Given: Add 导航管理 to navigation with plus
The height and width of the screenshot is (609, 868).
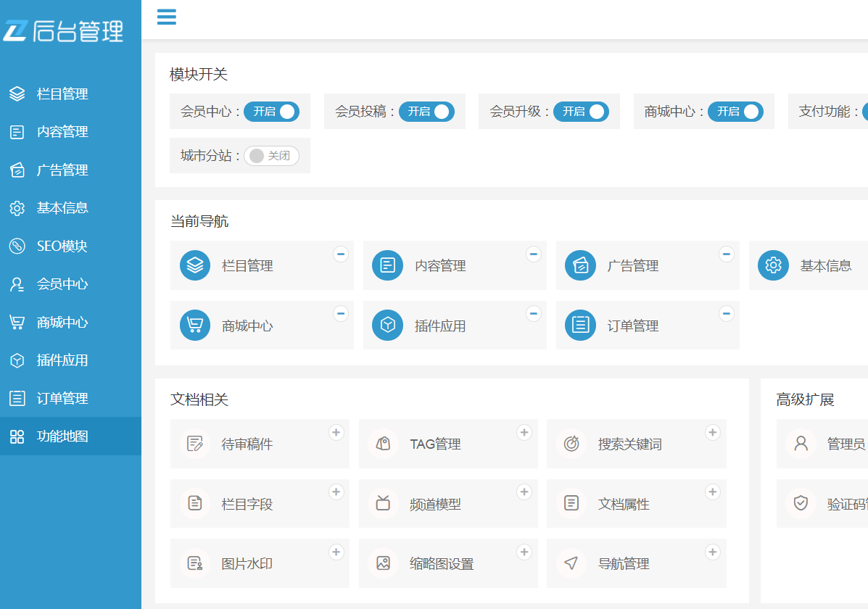Looking at the screenshot, I should pos(712,552).
